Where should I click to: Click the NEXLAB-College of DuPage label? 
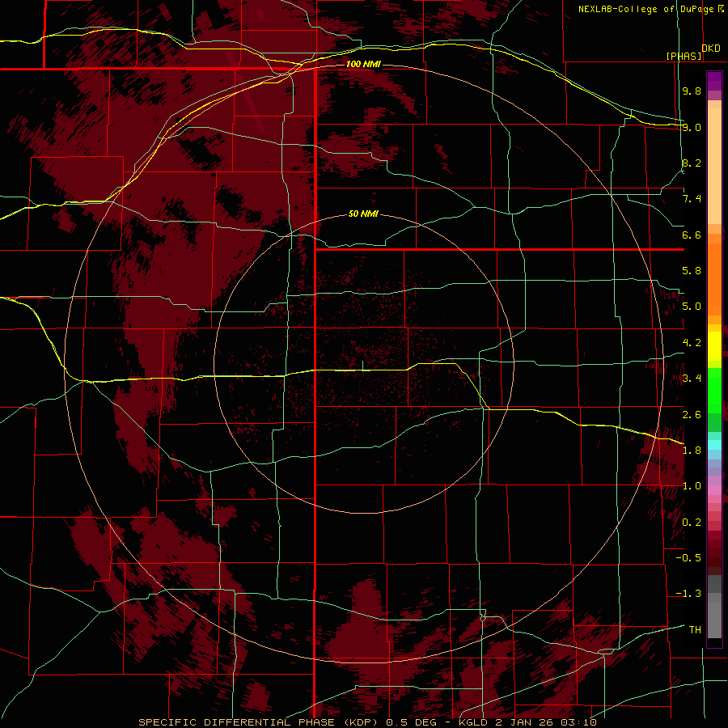[645, 9]
